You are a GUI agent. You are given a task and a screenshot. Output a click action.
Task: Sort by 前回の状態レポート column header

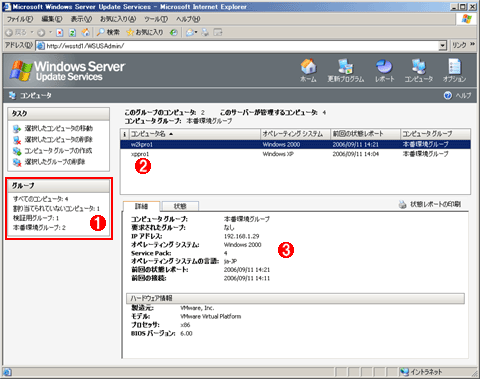pos(365,134)
